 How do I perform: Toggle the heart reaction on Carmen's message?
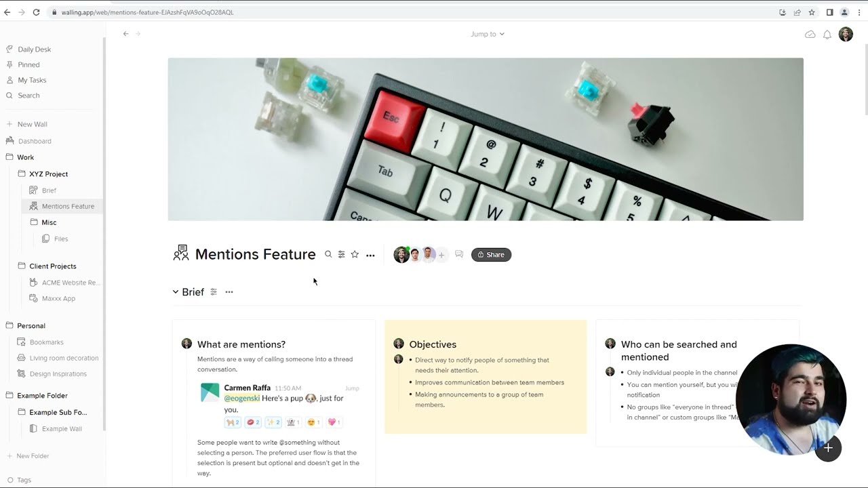tap(334, 422)
